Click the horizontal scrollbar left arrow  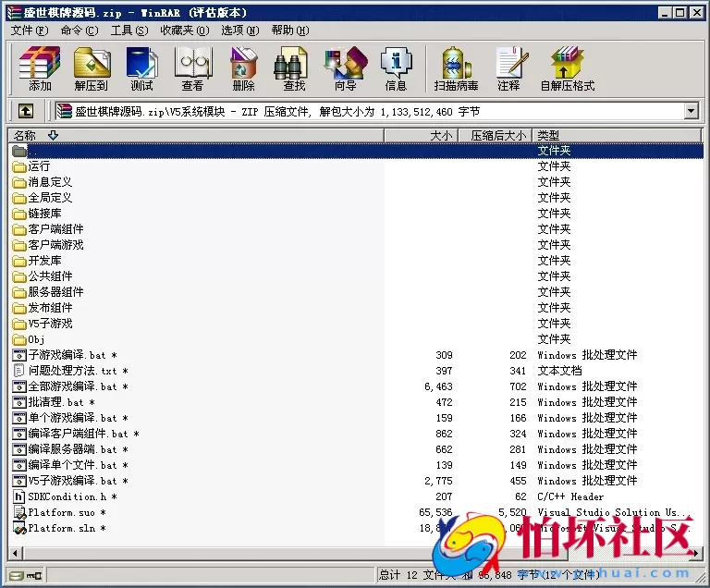point(16,553)
